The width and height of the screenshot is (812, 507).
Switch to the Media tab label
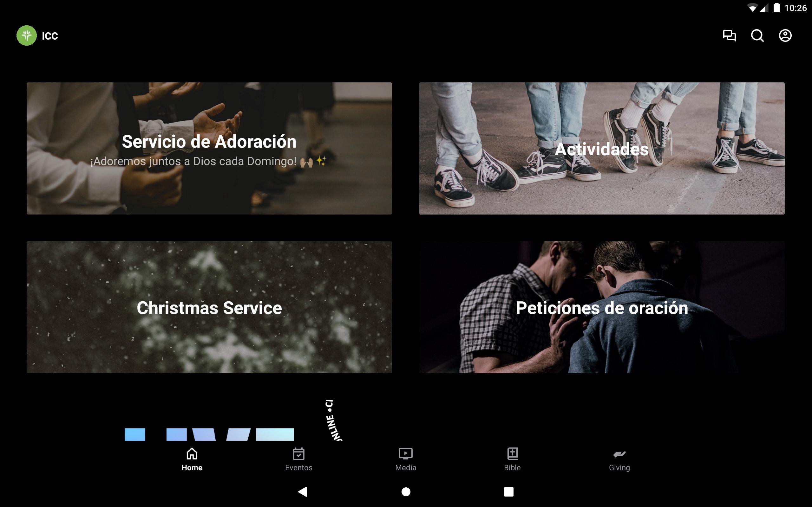click(405, 467)
